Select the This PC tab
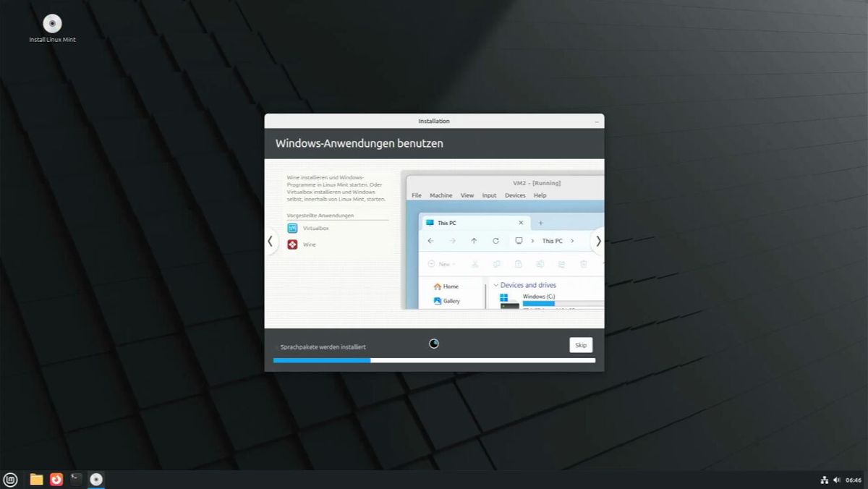The width and height of the screenshot is (868, 489). [x=475, y=223]
